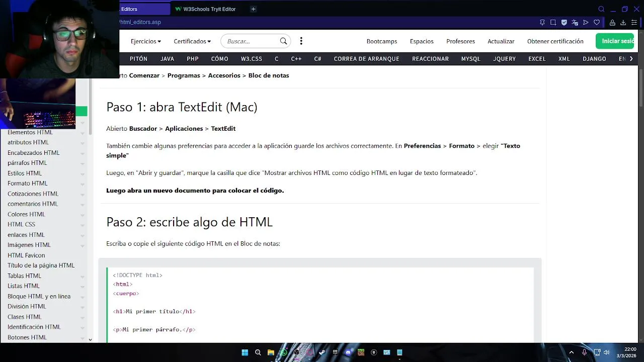This screenshot has height=362, width=644.
Task: Click the heart bookmark icon
Action: tap(597, 23)
